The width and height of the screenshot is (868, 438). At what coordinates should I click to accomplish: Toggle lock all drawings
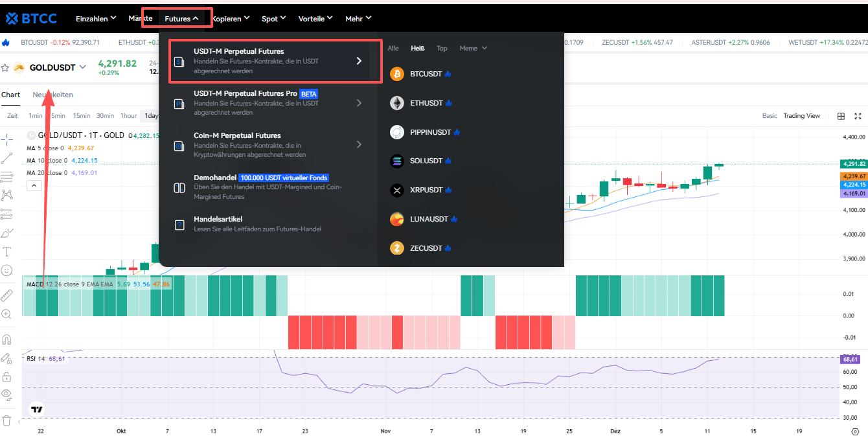(x=7, y=376)
